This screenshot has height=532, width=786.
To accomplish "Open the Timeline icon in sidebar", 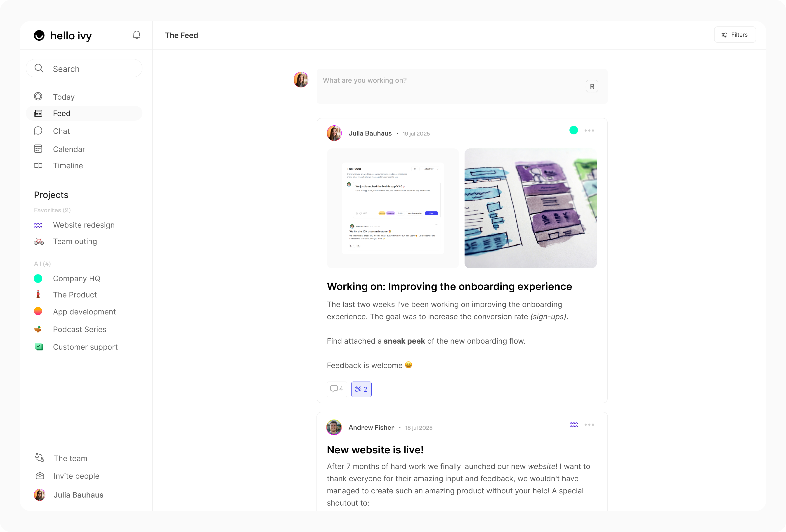I will point(38,165).
